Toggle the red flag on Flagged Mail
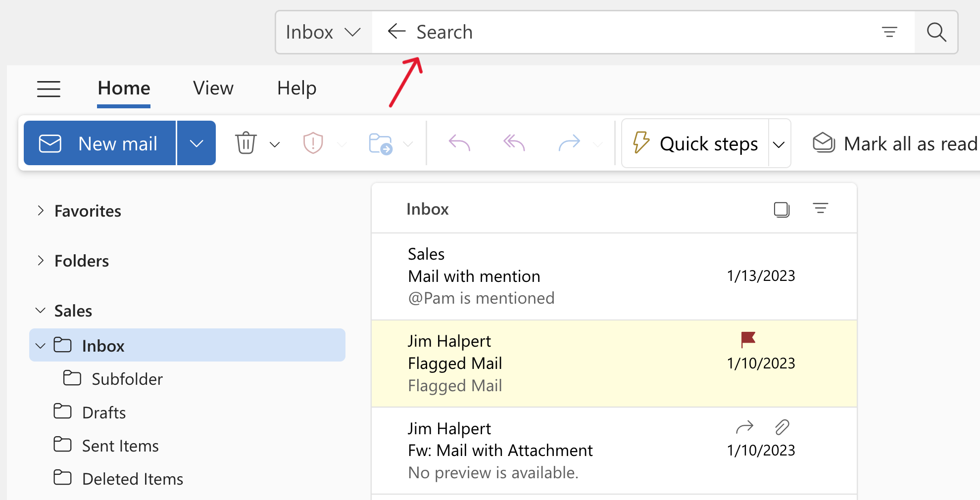Screen dimensions: 980x500 [x=748, y=339]
